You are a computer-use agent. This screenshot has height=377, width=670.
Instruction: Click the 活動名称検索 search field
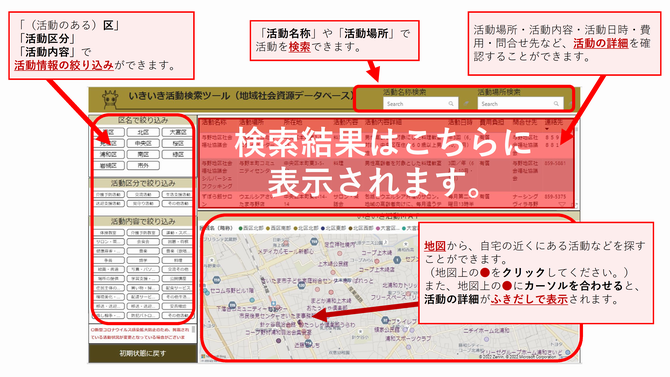pyautogui.click(x=420, y=103)
